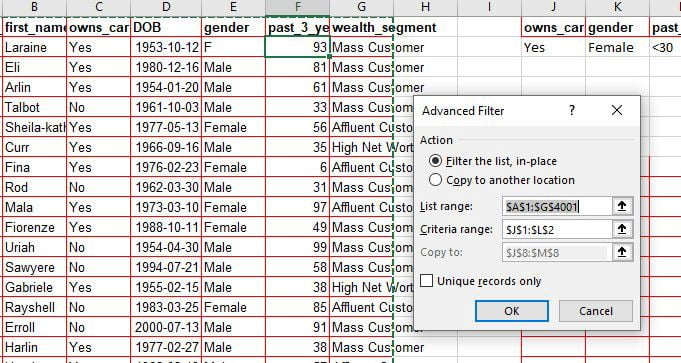The width and height of the screenshot is (681, 363).
Task: Select the name cell Eli
Action: [34, 67]
